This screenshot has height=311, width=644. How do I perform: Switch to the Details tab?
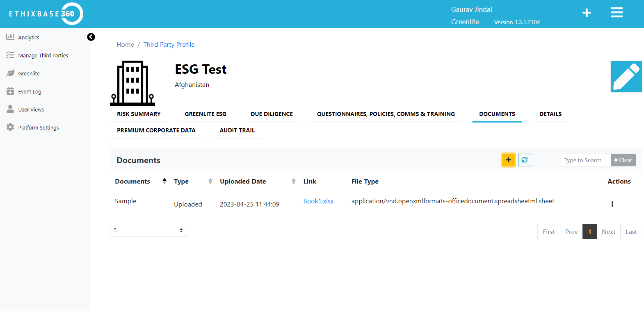[550, 114]
